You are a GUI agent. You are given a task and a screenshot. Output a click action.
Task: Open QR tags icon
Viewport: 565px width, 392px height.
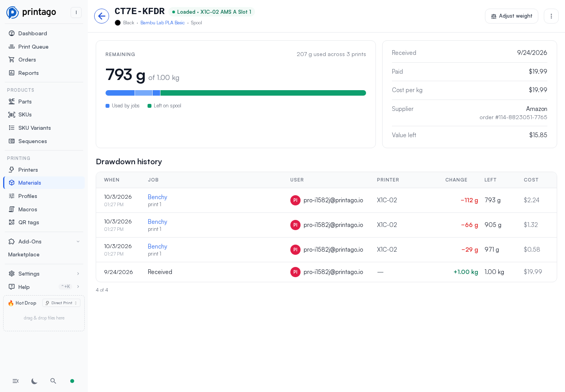tap(12, 222)
